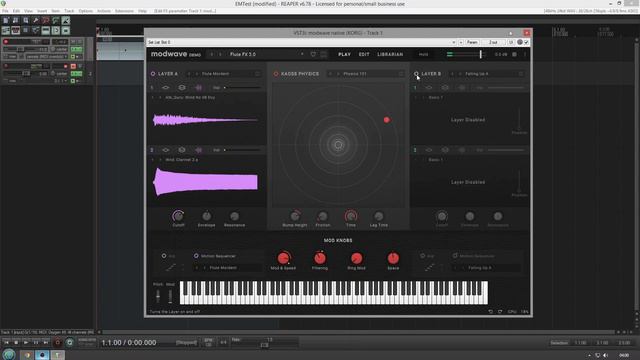The width and height of the screenshot is (640, 360).
Task: Open the REAPER Actions menu
Action: [104, 11]
